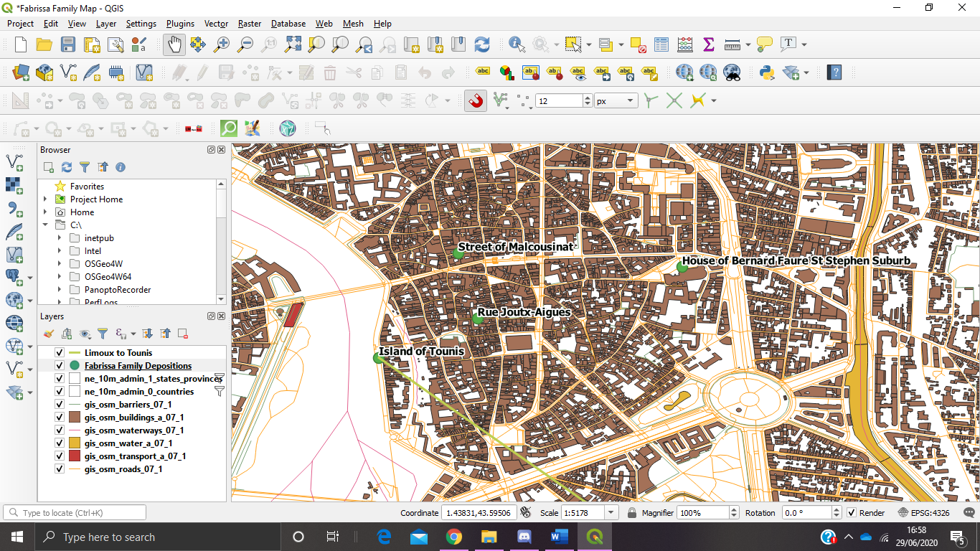Select the Pan Map hand tool
This screenshot has width=980, height=551.
[174, 44]
